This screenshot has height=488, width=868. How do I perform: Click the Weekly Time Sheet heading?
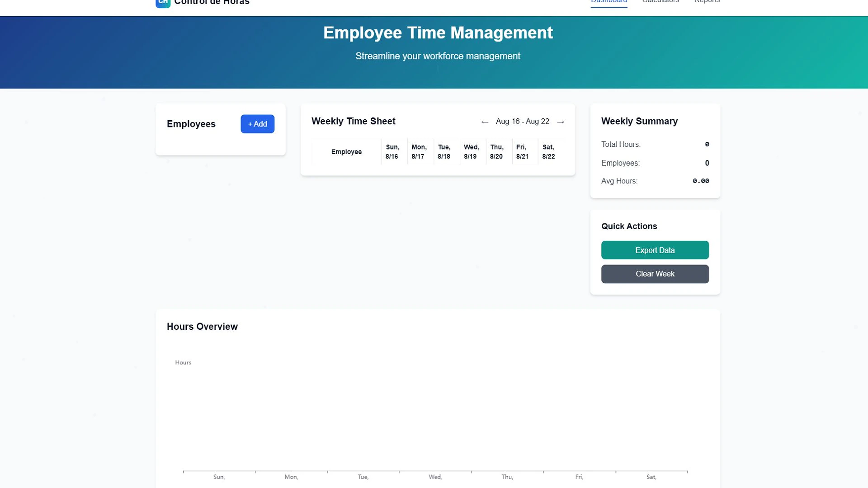pos(353,121)
